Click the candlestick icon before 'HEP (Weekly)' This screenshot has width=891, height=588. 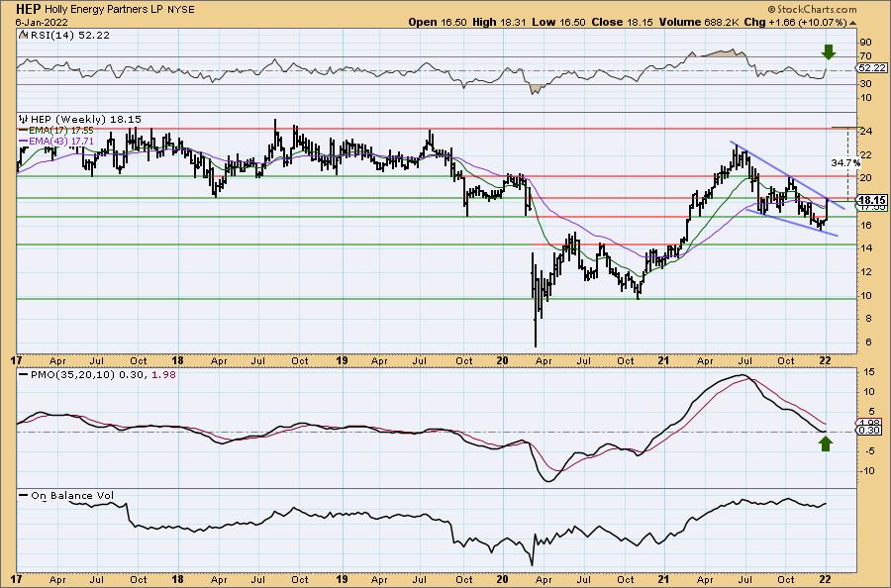[x=24, y=120]
